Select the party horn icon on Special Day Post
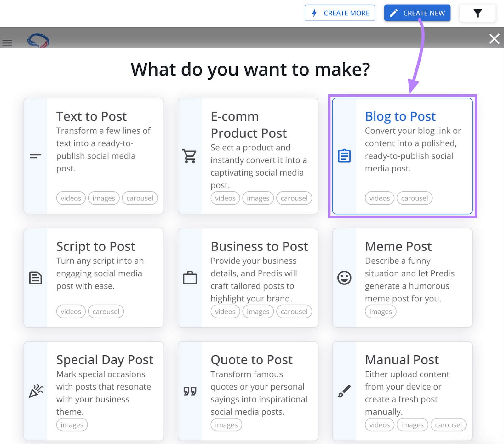504x444 pixels. tap(36, 391)
